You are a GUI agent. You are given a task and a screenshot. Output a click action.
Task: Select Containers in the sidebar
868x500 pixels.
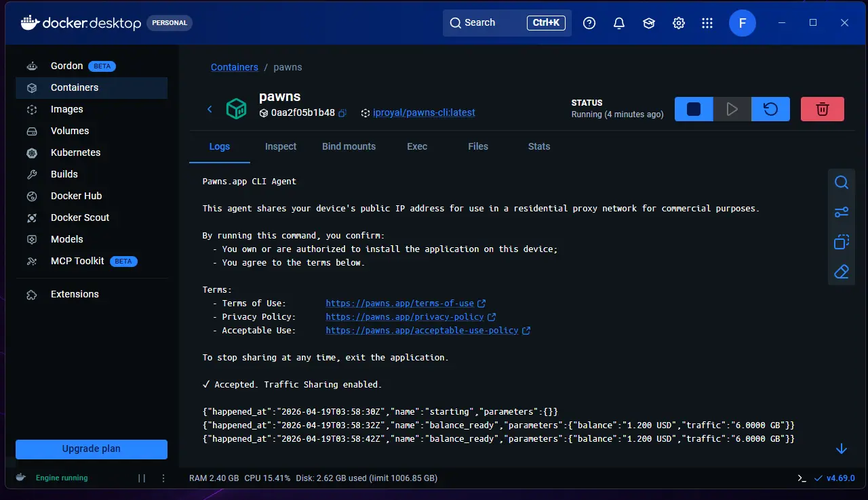coord(92,87)
